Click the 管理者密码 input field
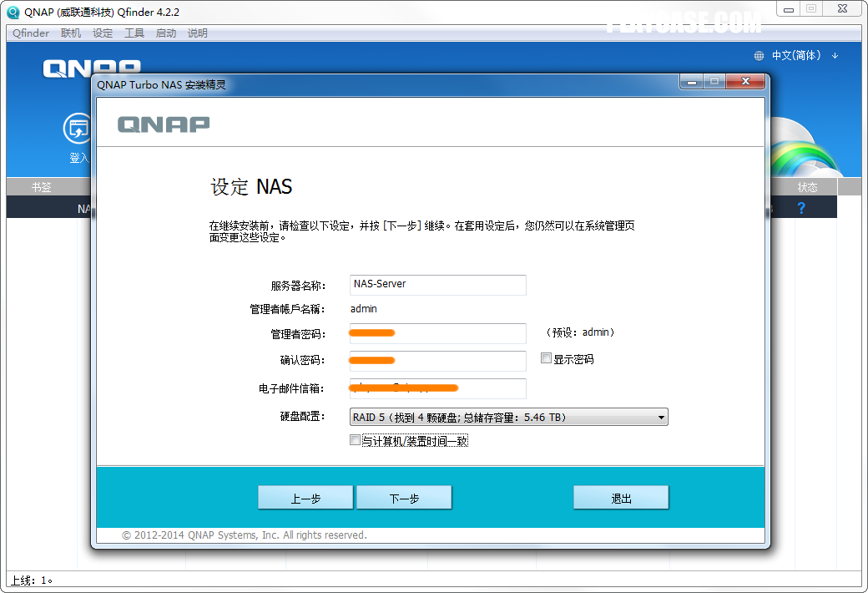Screen dimensions: 868x593 [x=438, y=333]
